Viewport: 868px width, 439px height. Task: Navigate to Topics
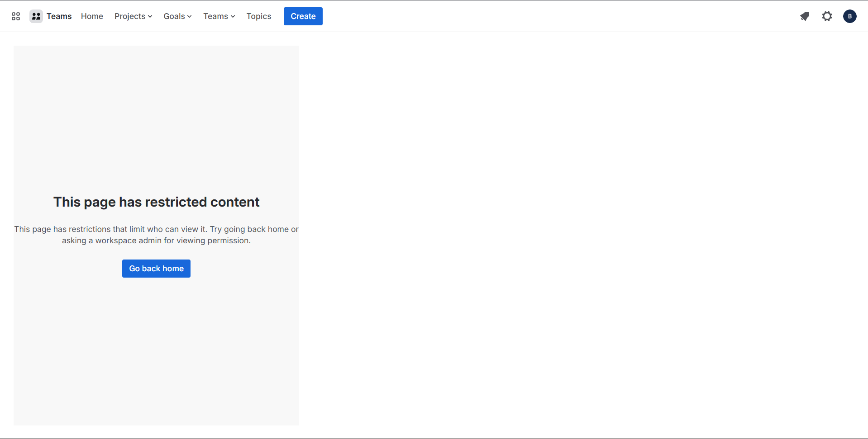tap(259, 16)
